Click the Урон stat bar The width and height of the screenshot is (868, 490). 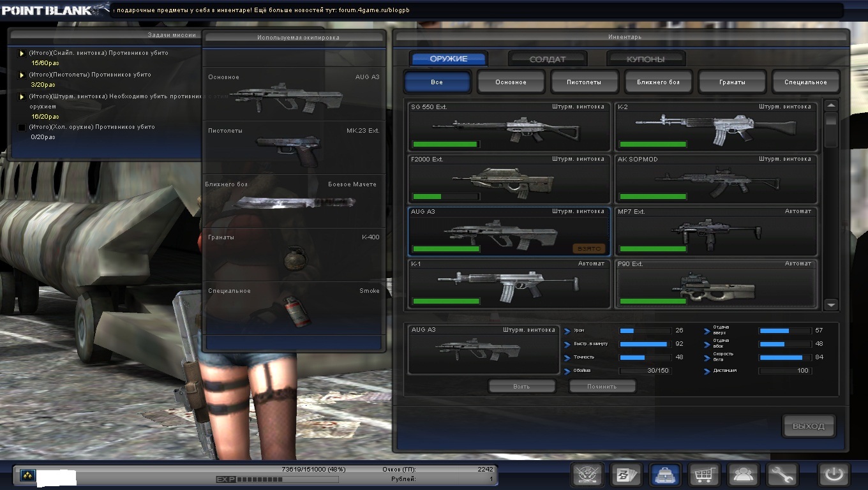[x=645, y=331]
